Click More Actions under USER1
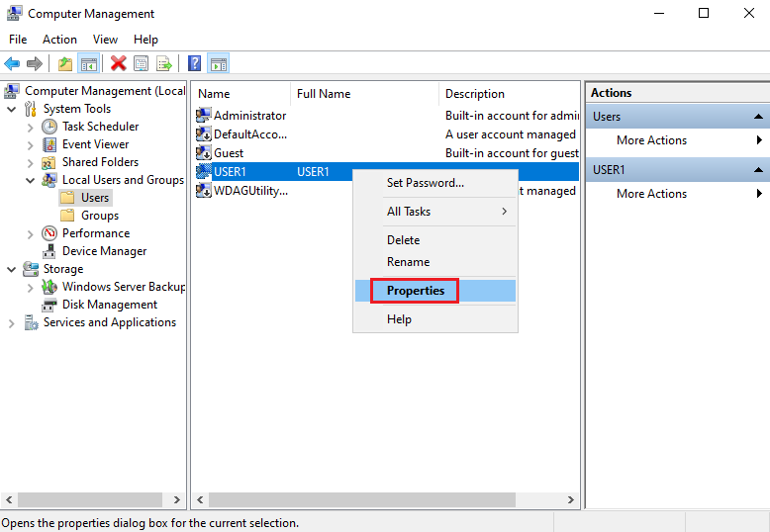Screen dimensions: 770x532 point(651,194)
